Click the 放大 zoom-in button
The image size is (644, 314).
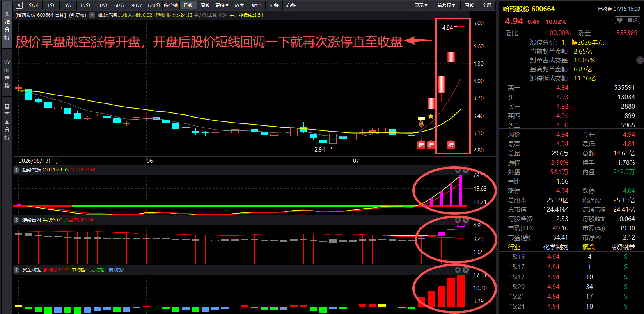point(240,5)
